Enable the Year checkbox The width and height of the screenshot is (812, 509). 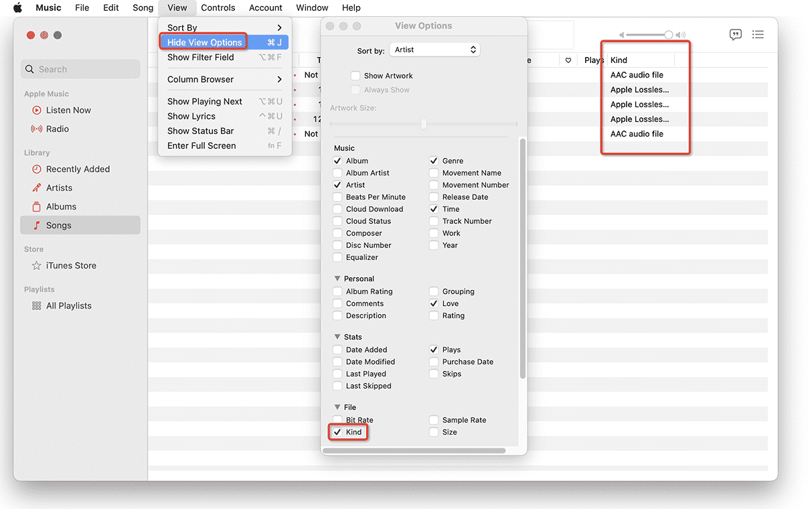tap(434, 245)
